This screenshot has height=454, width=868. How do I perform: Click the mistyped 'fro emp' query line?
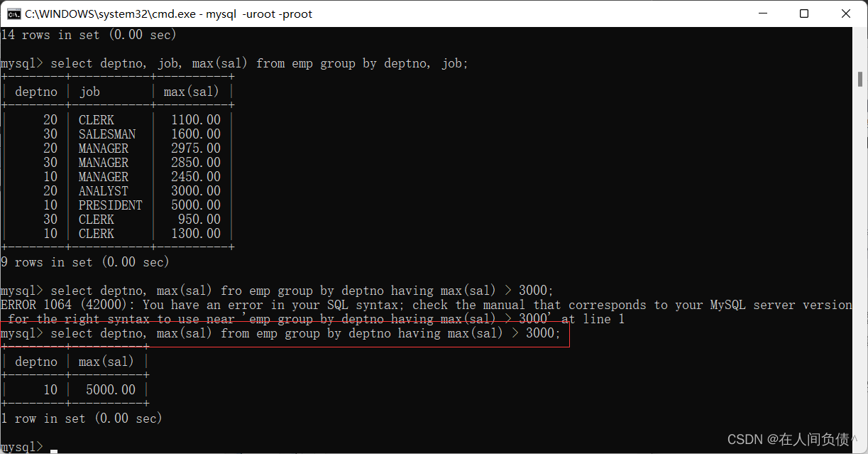coord(277,291)
